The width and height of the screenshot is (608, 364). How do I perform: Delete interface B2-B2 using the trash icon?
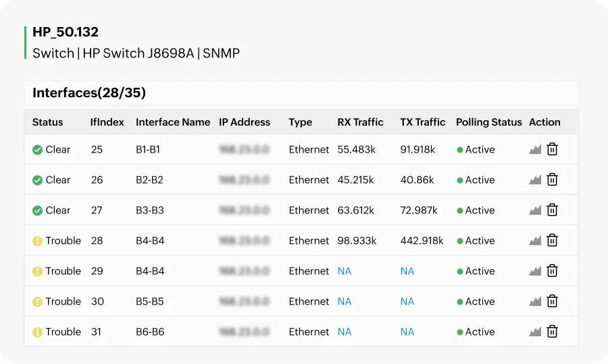point(552,179)
